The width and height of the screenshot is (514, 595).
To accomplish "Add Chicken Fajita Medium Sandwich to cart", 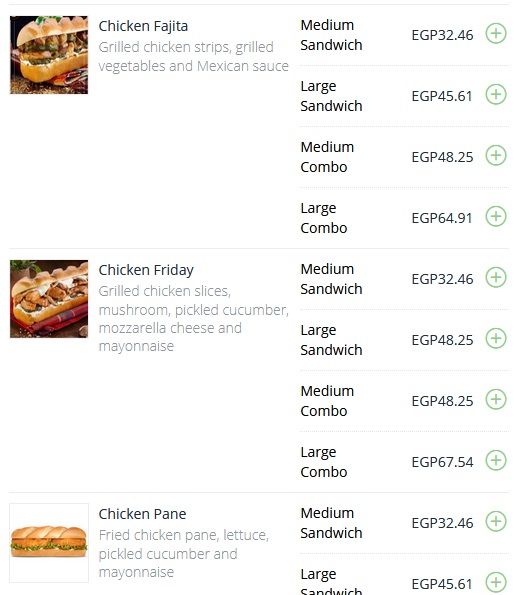I will click(496, 34).
